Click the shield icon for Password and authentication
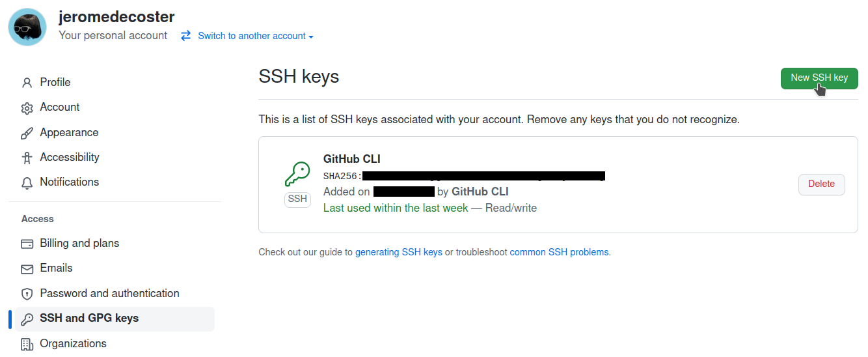The height and width of the screenshot is (357, 868). click(x=27, y=294)
